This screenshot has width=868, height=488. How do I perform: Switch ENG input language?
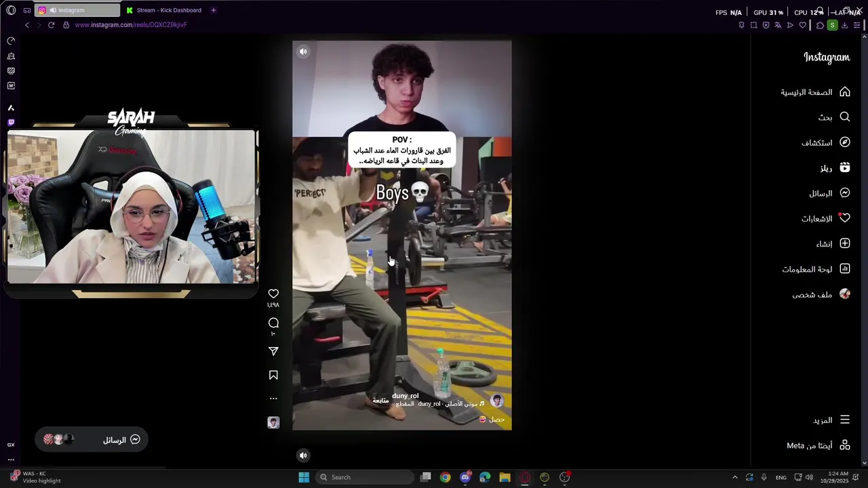point(781,477)
